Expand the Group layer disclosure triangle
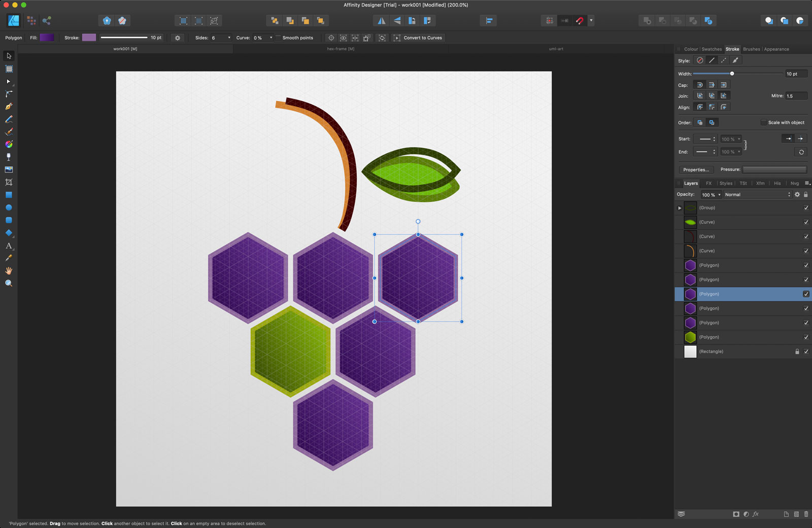The image size is (812, 528). (680, 208)
